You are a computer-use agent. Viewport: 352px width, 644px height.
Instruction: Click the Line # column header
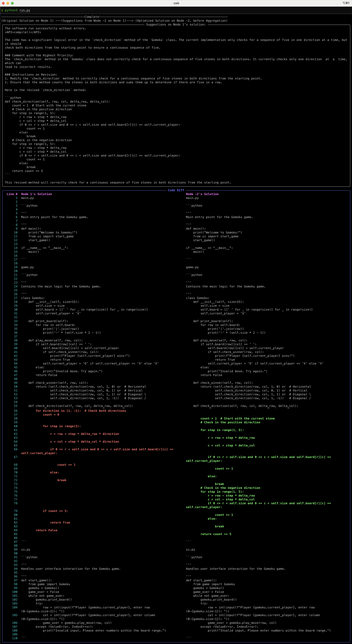(x=12, y=194)
